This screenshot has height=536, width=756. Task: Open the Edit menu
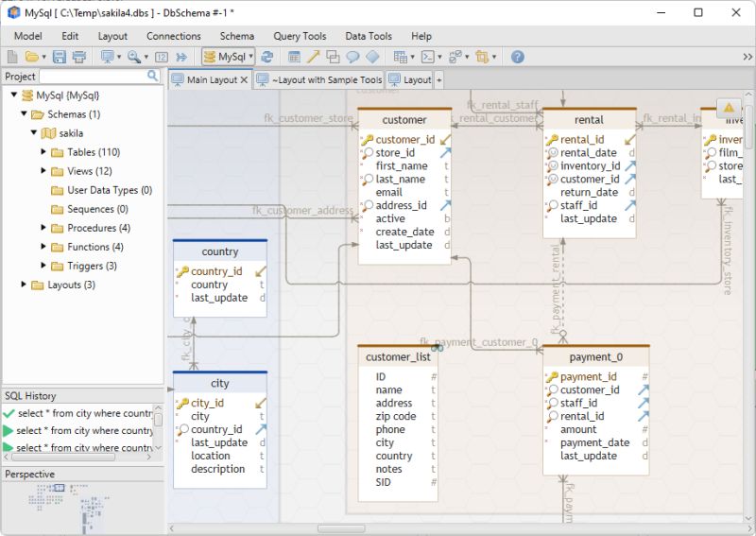[70, 36]
